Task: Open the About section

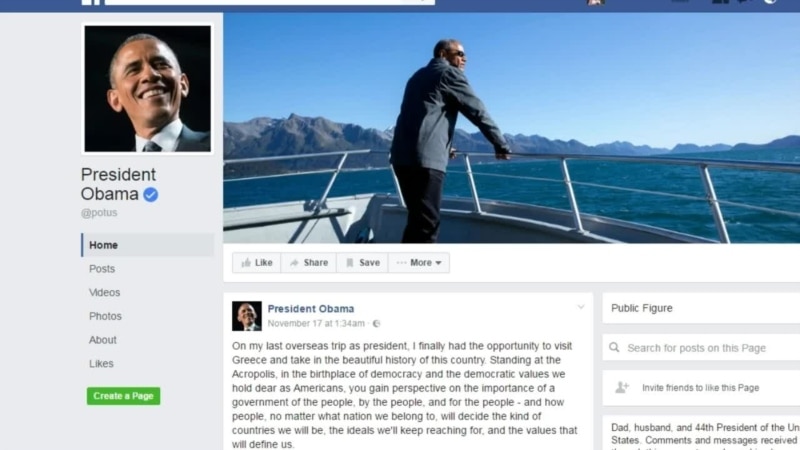Action: pyautogui.click(x=103, y=340)
